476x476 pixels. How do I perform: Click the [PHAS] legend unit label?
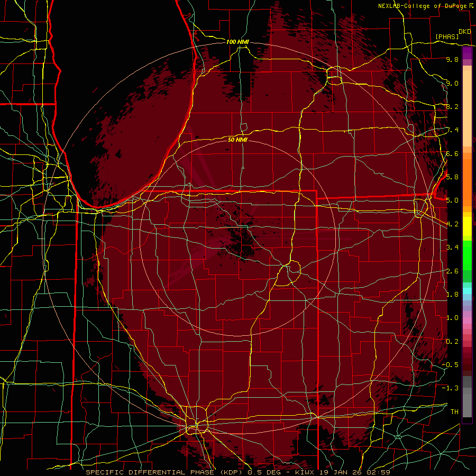[x=447, y=36]
